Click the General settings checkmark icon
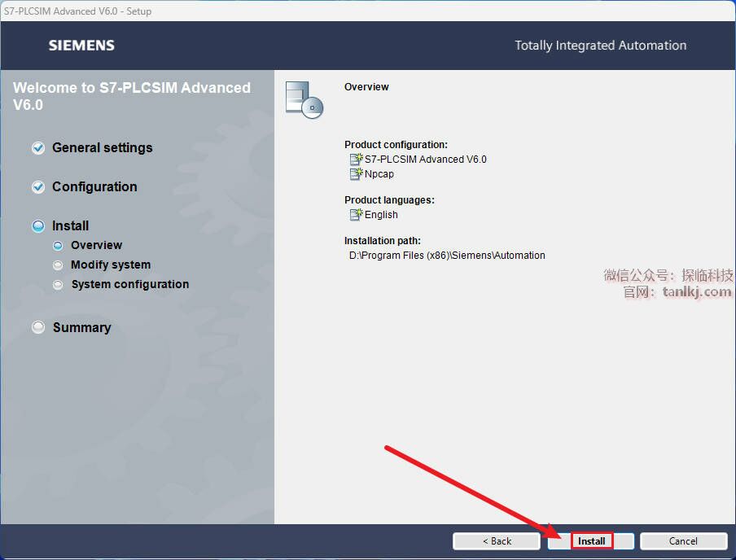 38,148
